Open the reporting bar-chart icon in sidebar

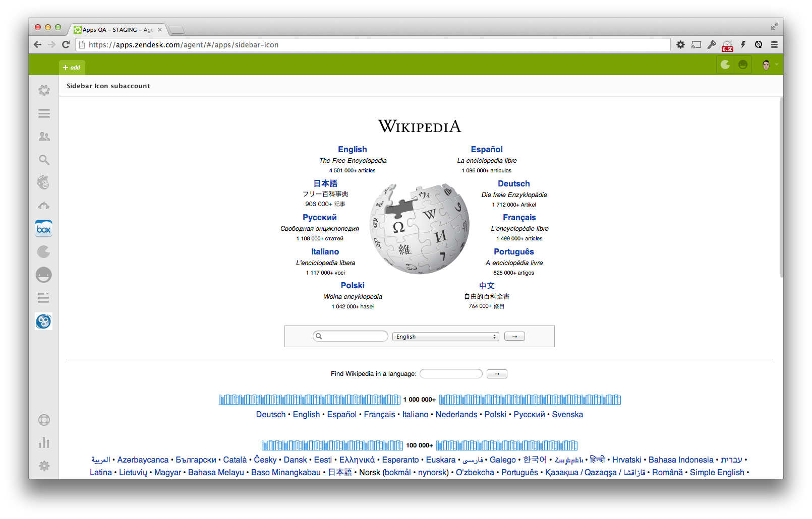click(44, 443)
